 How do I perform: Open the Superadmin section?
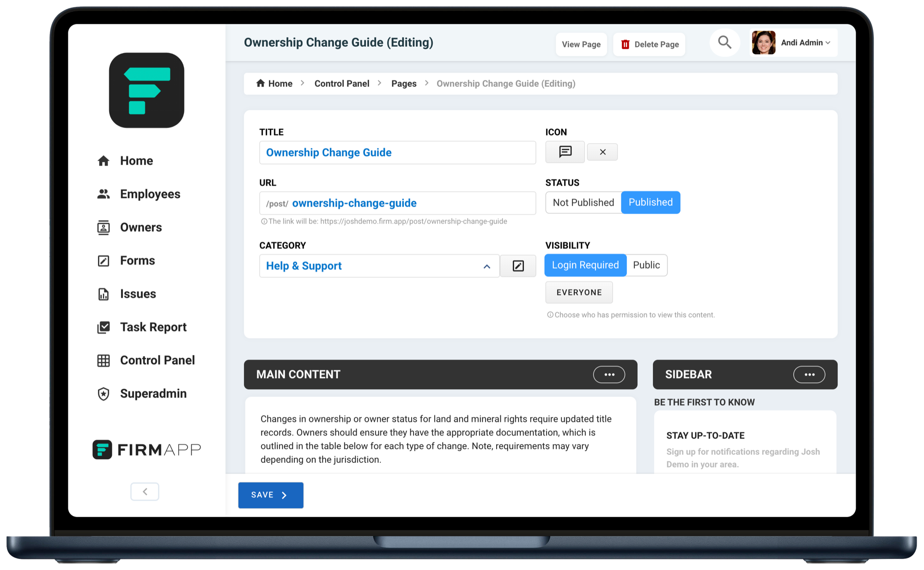pos(153,393)
